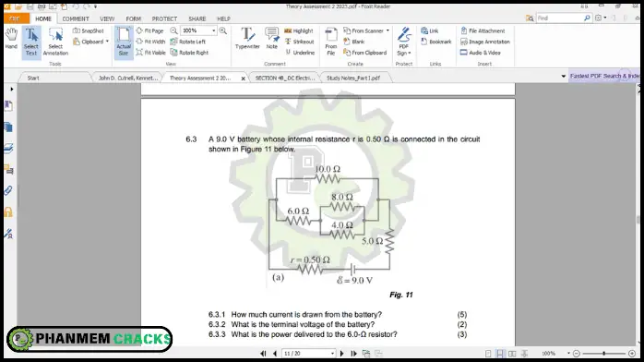The height and width of the screenshot is (362, 644).
Task: Open the Study Notes_Part I.pdf tab
Action: point(353,78)
